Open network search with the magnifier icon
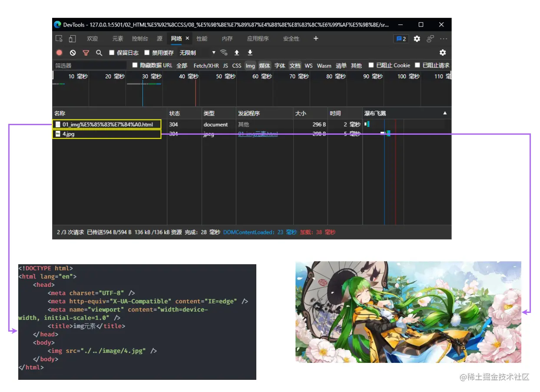Screen dimensions: 540x392 click(99, 53)
